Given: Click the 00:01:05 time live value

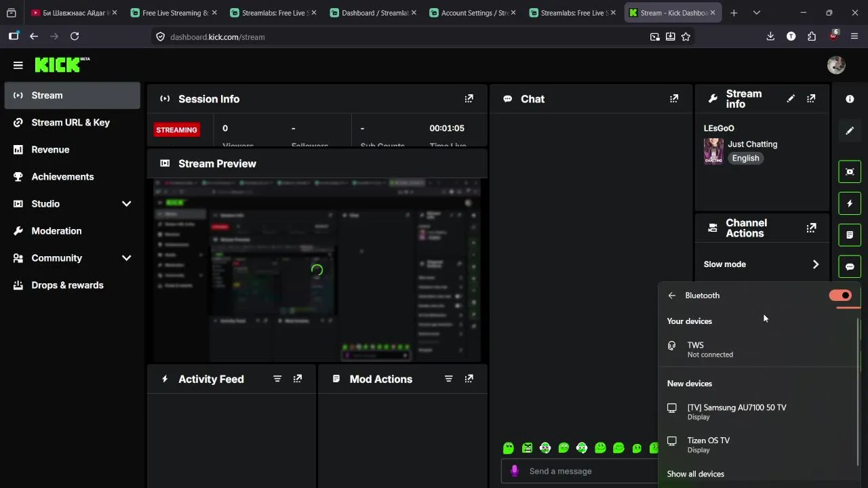Looking at the screenshot, I should 447,128.
